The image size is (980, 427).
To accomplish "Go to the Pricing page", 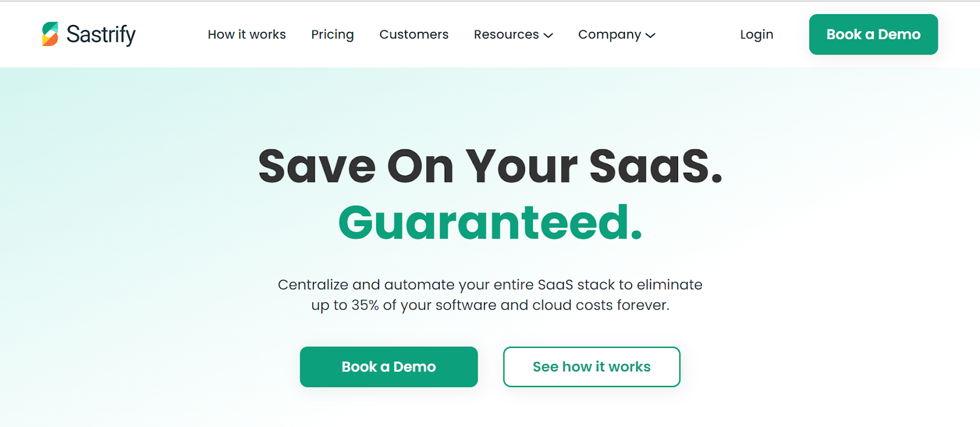I will [x=333, y=34].
